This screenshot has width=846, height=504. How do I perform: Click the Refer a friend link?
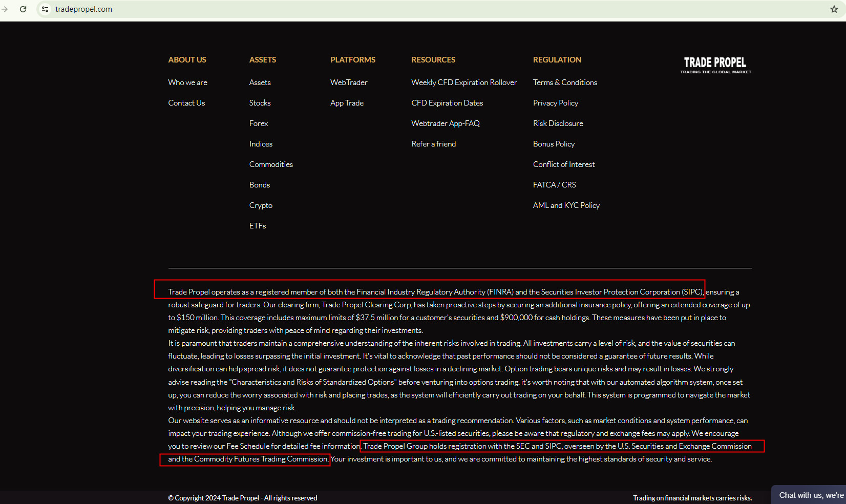click(433, 144)
